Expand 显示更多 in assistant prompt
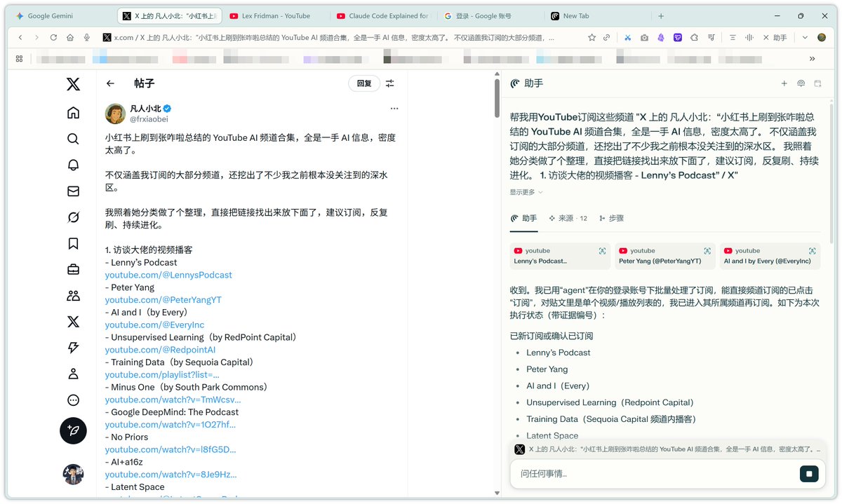The width and height of the screenshot is (842, 504). click(x=526, y=192)
